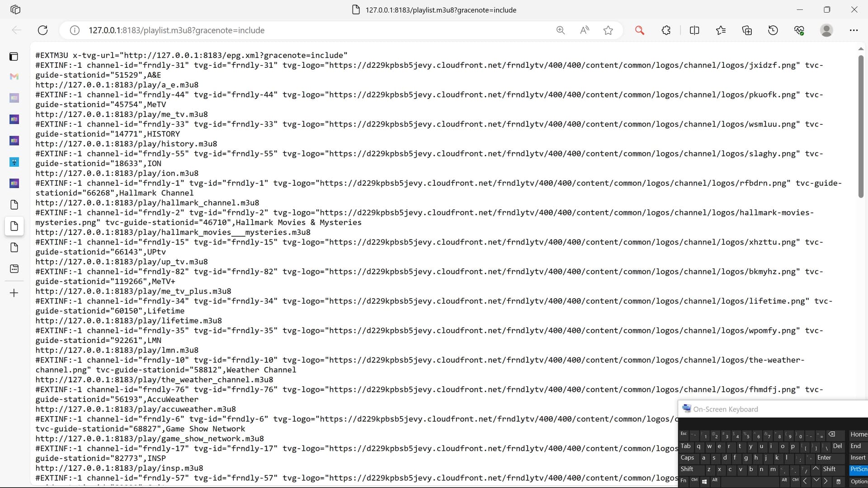This screenshot has height=488, width=868.
Task: Open Settings and more ellipsis menu
Action: coord(854,30)
